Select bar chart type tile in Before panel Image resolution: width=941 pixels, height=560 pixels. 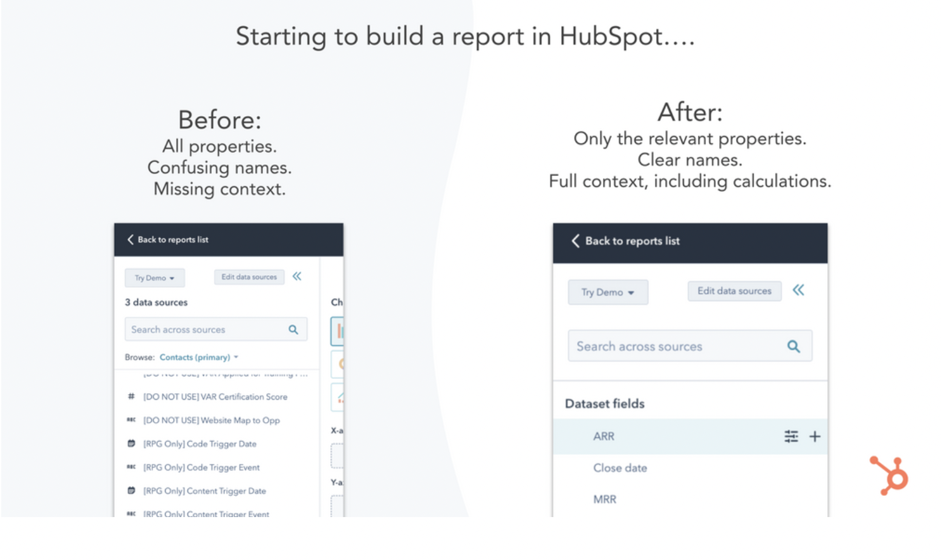tap(337, 331)
